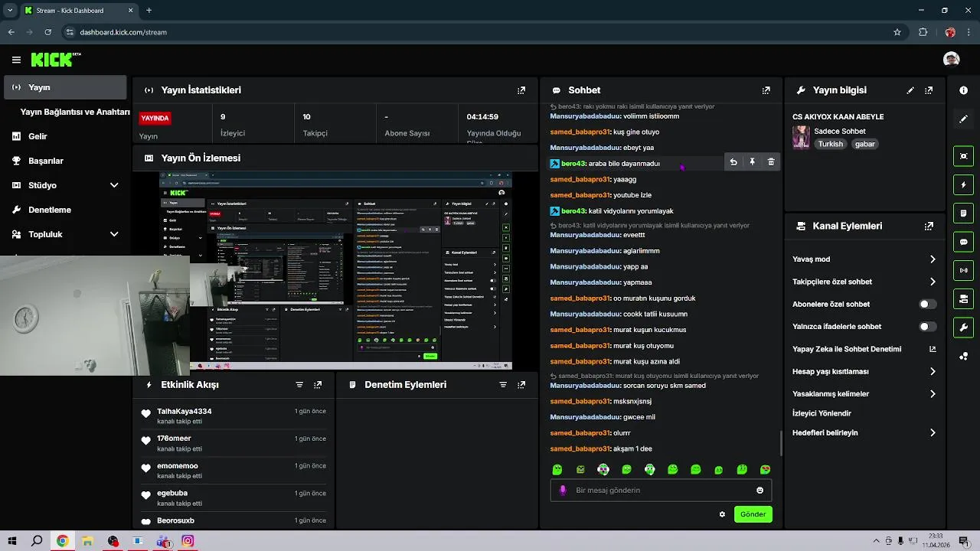Open File Explorer from the taskbar

[87, 541]
